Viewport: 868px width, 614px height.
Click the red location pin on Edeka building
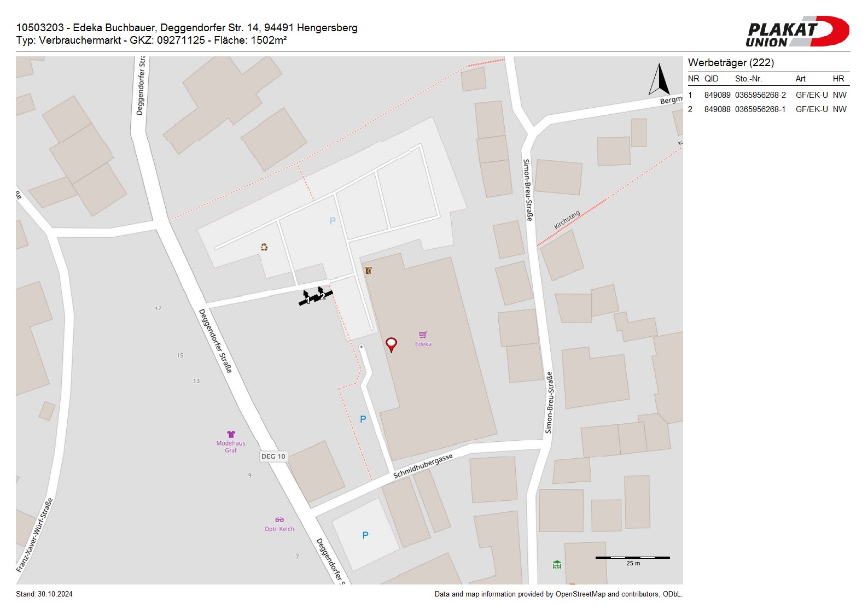click(x=391, y=344)
